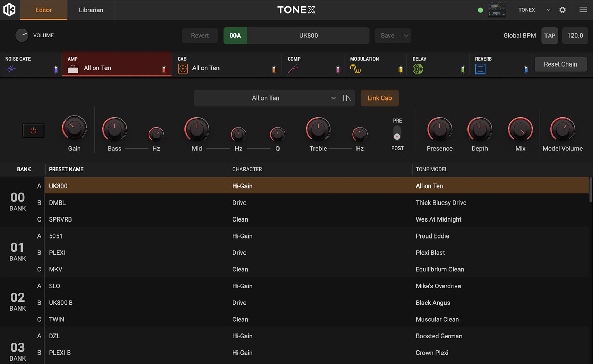Select the Delay spiral icon
Viewport: 593px width, 364px height.
click(x=418, y=68)
